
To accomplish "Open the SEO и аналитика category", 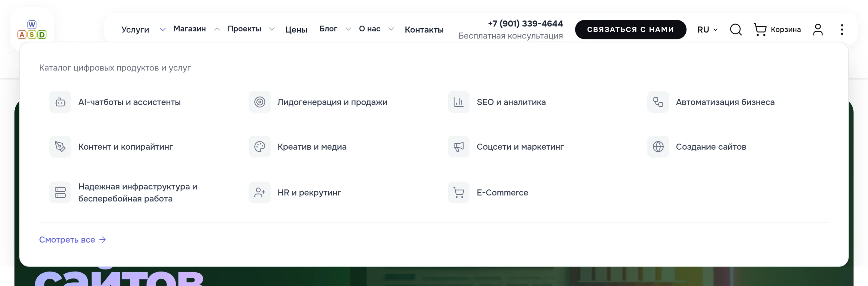I will (x=511, y=102).
